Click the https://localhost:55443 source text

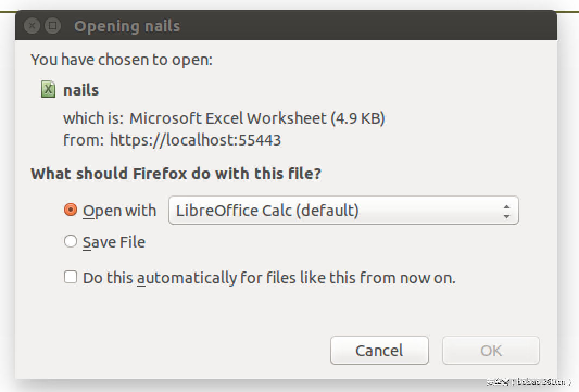tap(196, 140)
